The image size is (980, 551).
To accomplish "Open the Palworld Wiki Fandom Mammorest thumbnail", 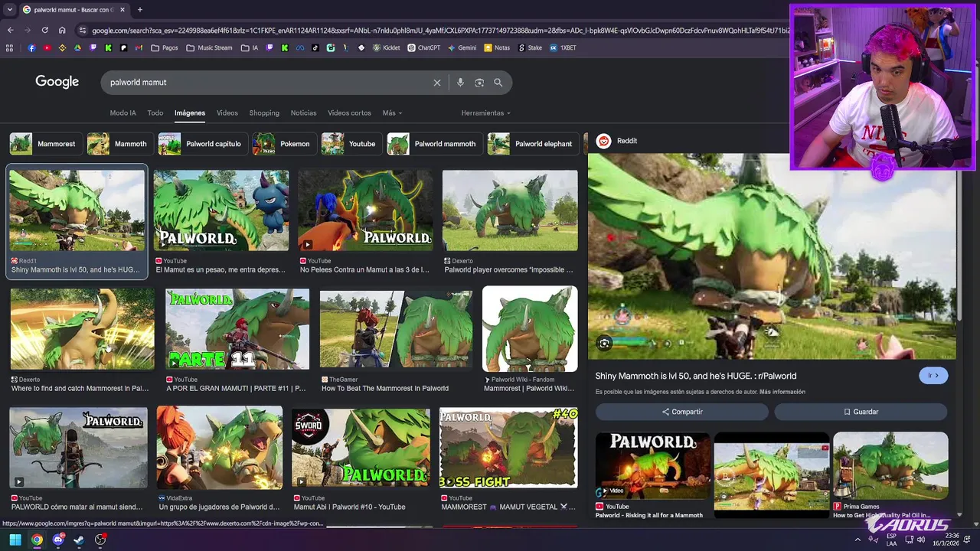I will pos(530,329).
